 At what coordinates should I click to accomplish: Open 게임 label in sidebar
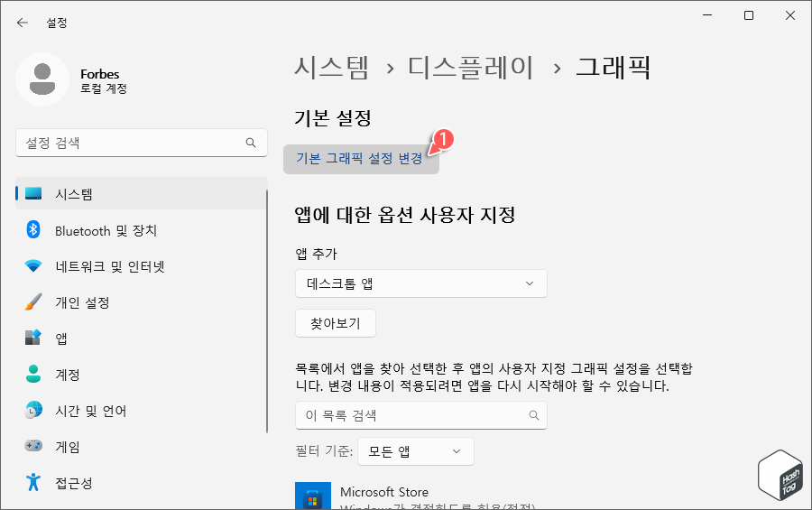click(x=68, y=447)
